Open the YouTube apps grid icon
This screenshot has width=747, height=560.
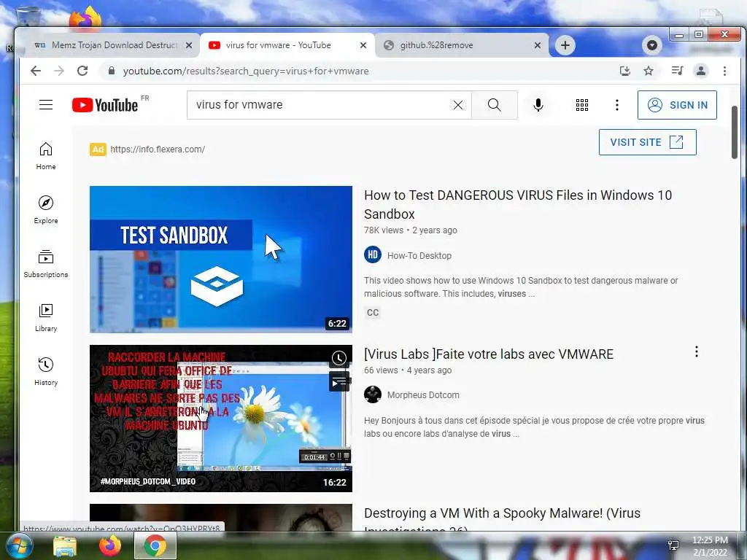581,105
